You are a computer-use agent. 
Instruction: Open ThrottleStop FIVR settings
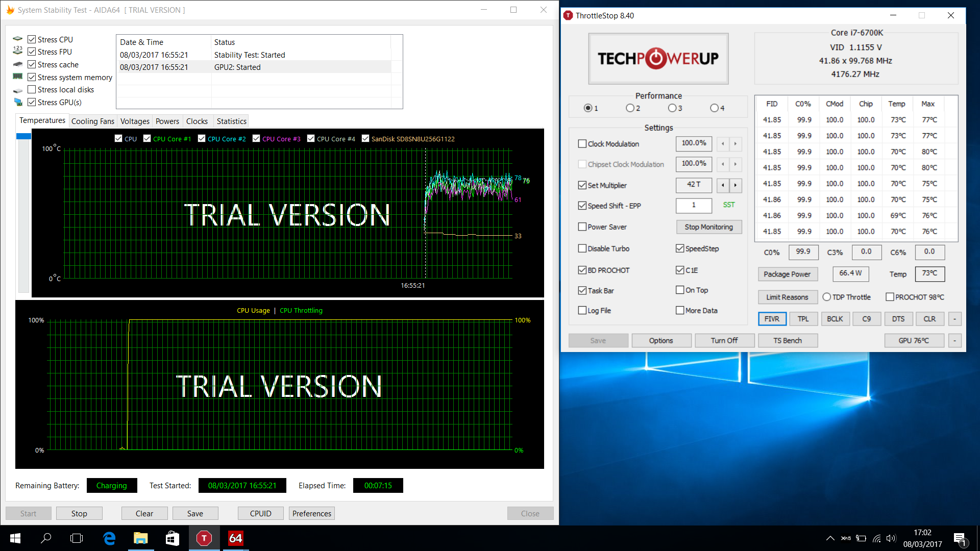[772, 319]
